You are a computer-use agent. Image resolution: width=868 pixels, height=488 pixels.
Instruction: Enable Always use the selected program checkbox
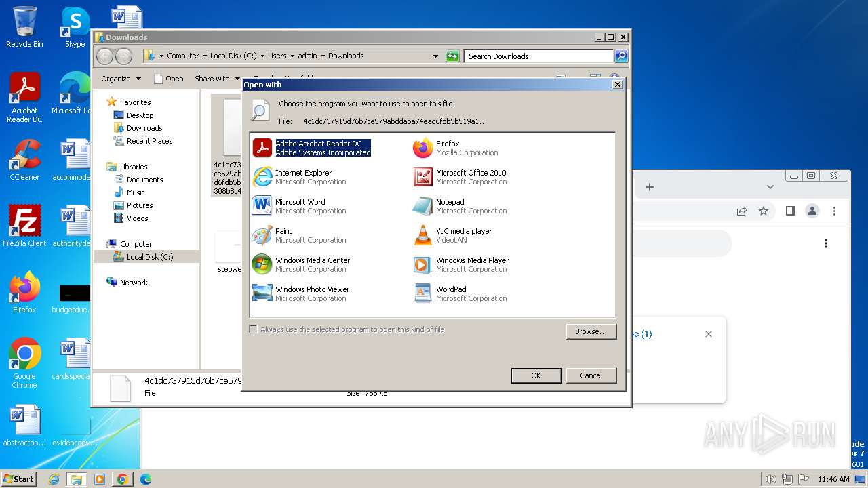tap(253, 329)
